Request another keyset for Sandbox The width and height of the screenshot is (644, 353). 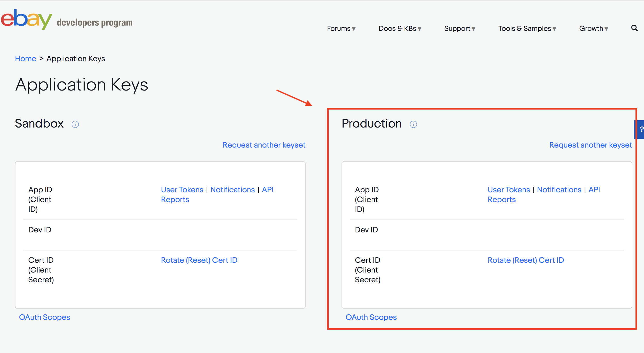point(264,145)
